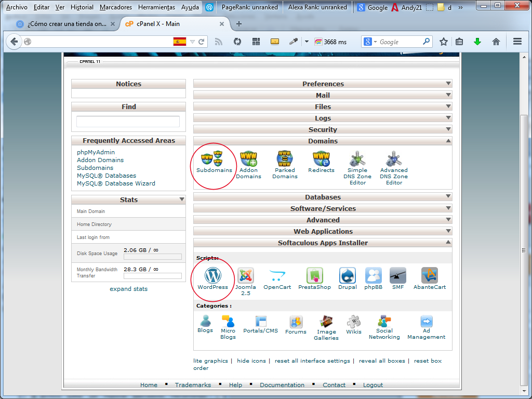Open a new browser tab

click(239, 24)
